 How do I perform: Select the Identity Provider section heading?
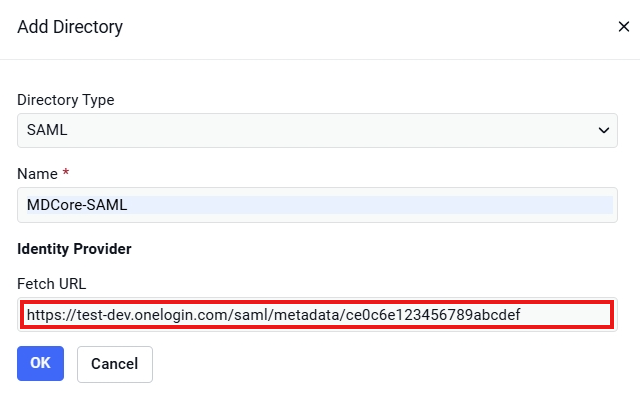click(74, 249)
